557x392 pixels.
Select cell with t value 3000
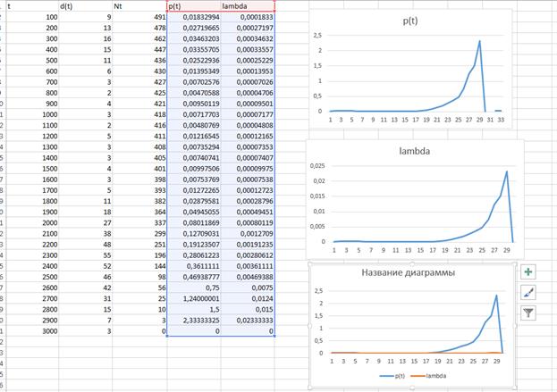[x=32, y=331]
